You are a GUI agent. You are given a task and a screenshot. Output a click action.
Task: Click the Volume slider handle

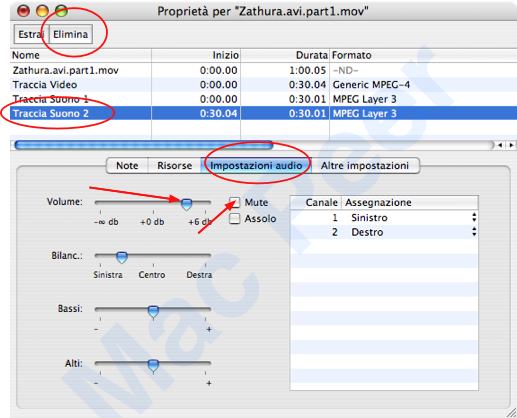pos(186,204)
